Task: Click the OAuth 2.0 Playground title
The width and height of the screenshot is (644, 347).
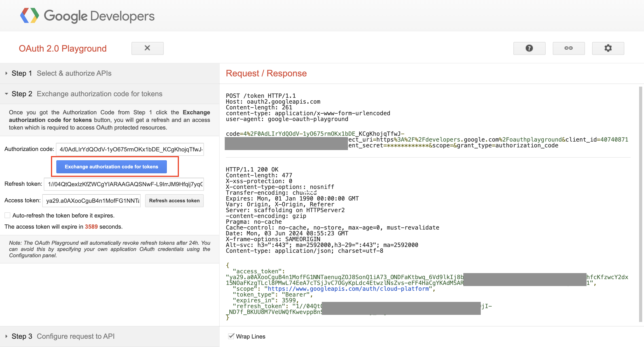Action: click(x=63, y=48)
